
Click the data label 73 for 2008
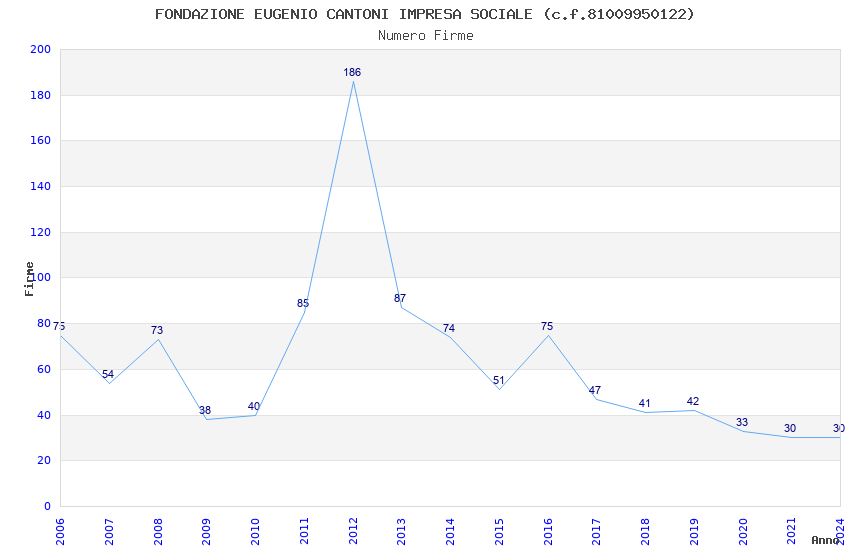click(x=157, y=330)
